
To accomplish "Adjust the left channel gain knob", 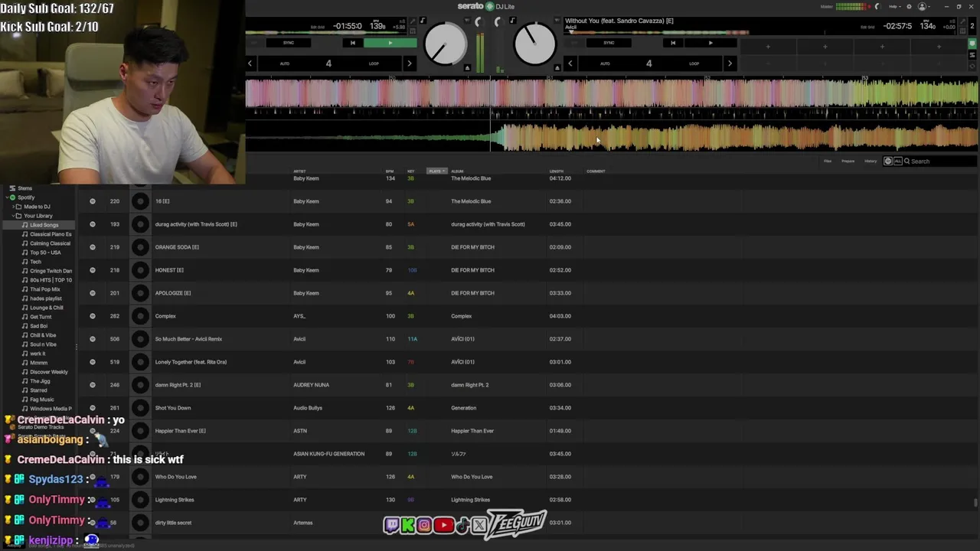I will click(x=479, y=21).
